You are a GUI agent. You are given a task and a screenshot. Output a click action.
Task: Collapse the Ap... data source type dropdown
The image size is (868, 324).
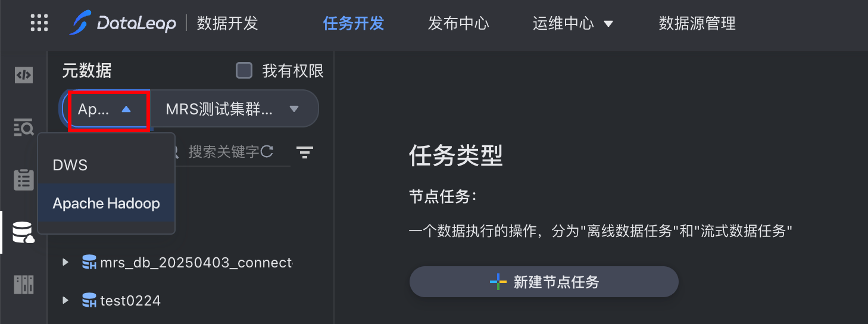pos(107,110)
